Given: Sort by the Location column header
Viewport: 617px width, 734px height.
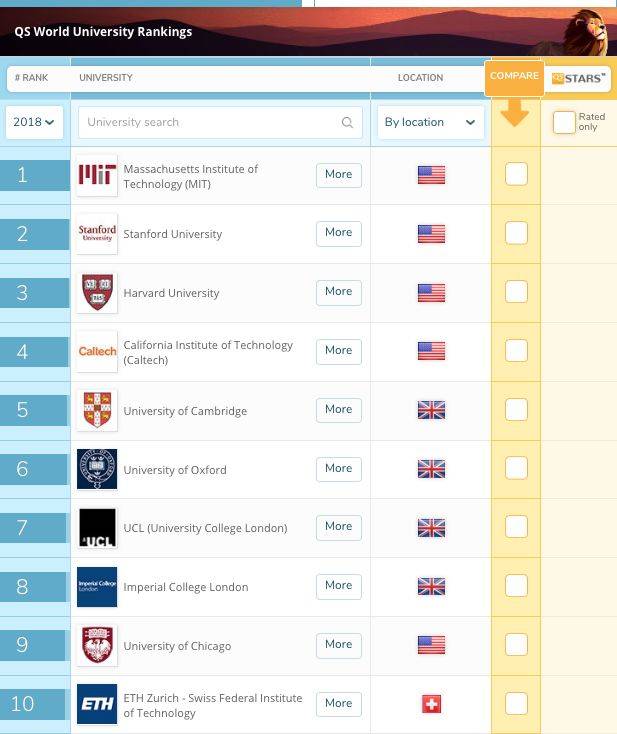Looking at the screenshot, I should point(420,78).
